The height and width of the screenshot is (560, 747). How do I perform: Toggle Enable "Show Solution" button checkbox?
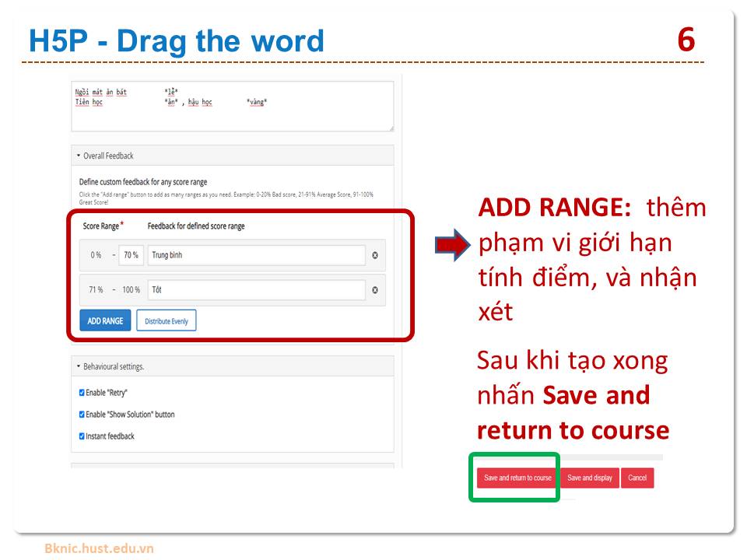coord(82,415)
